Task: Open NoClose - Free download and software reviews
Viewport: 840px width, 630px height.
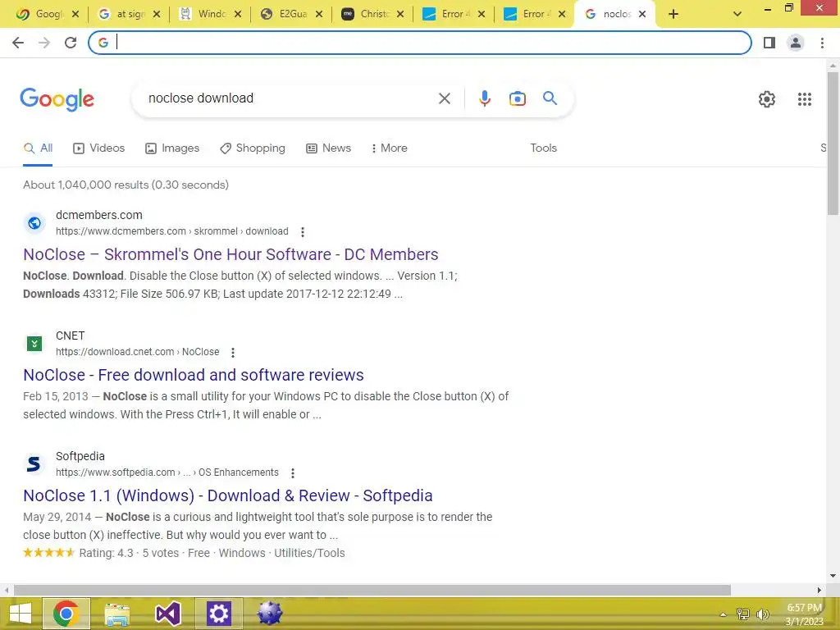Action: (194, 375)
